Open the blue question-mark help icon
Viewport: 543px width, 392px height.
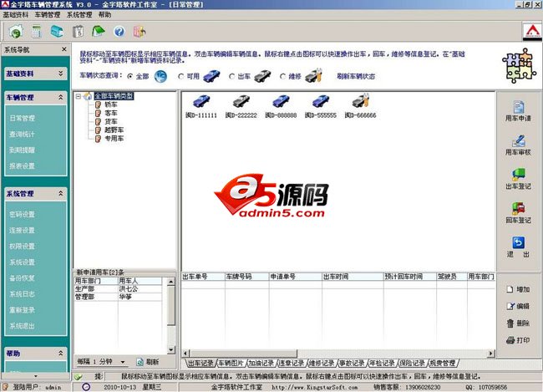pos(119,32)
